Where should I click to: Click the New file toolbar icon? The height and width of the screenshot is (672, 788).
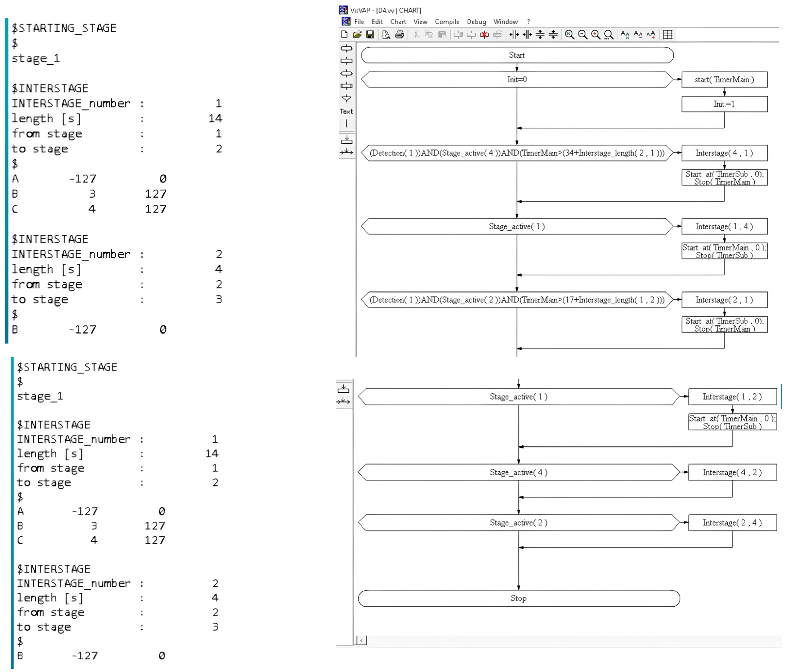(344, 35)
